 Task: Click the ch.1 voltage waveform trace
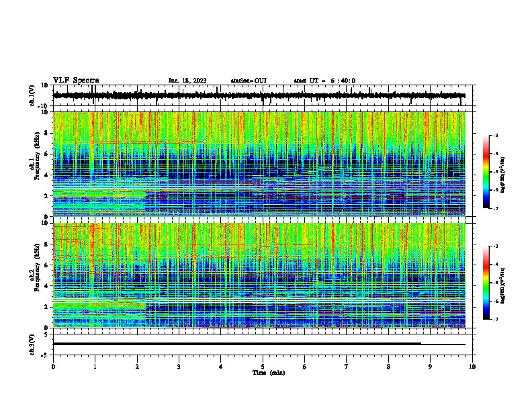[259, 95]
